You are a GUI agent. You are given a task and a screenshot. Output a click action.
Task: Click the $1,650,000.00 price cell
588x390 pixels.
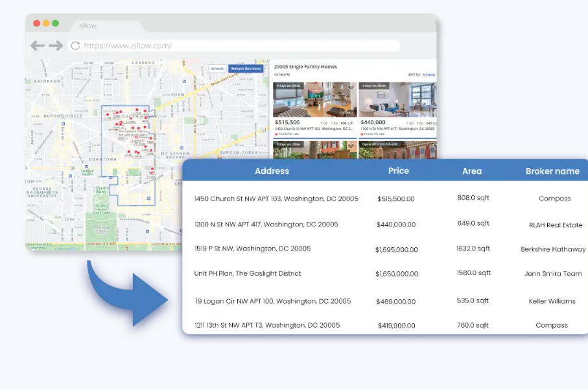397,274
